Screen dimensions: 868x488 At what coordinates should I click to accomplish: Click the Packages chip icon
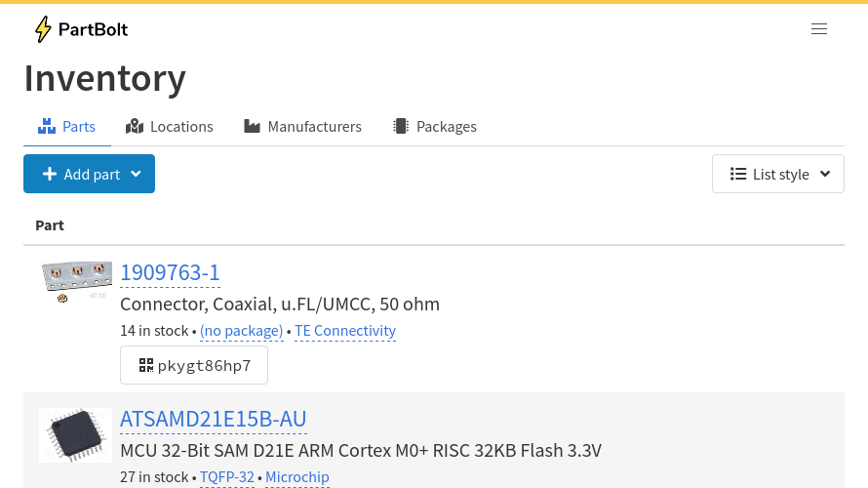point(401,126)
